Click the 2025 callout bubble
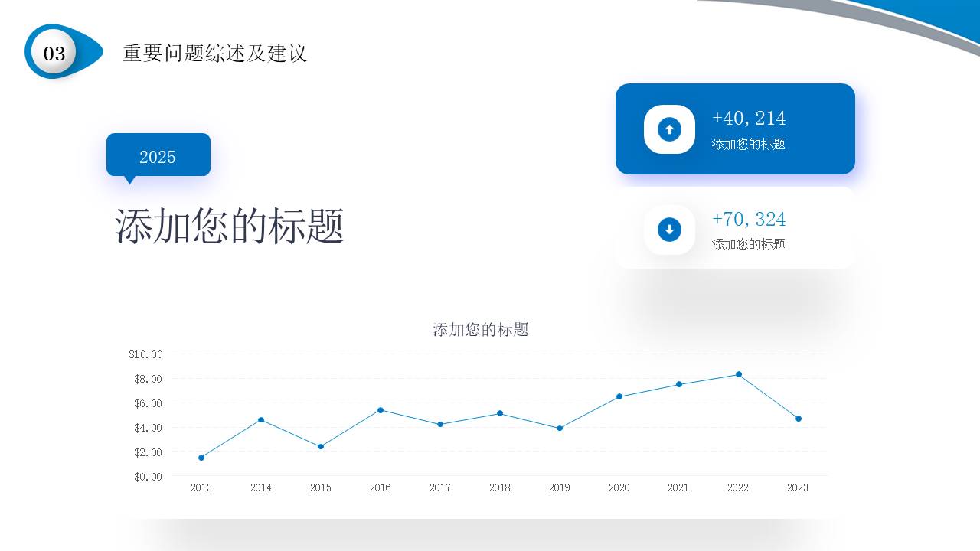Image resolution: width=980 pixels, height=551 pixels. [x=158, y=156]
